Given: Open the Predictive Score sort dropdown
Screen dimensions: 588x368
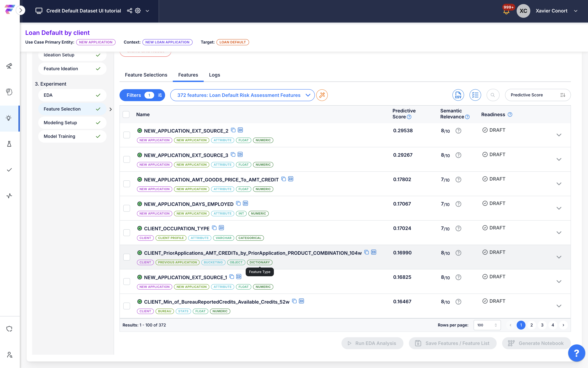Looking at the screenshot, I should (537, 95).
